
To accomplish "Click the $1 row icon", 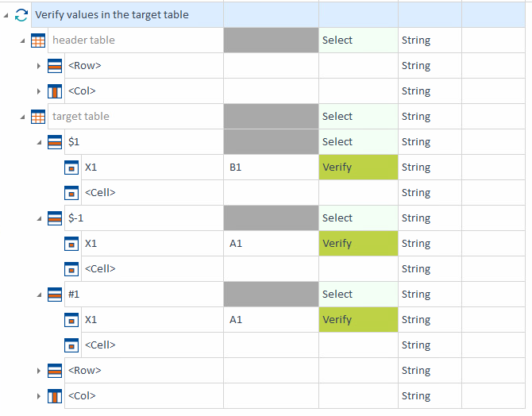I will click(55, 142).
